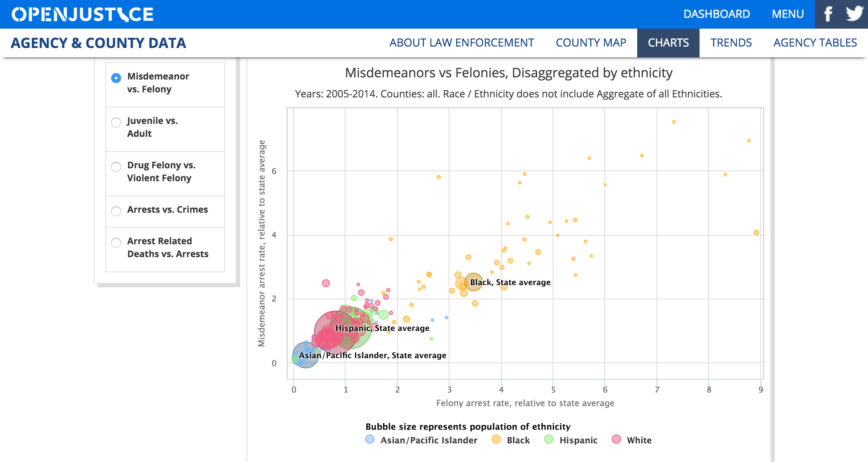Select Drug Felony vs. Violent Felony option
Screen dimensions: 868x462
(x=116, y=167)
